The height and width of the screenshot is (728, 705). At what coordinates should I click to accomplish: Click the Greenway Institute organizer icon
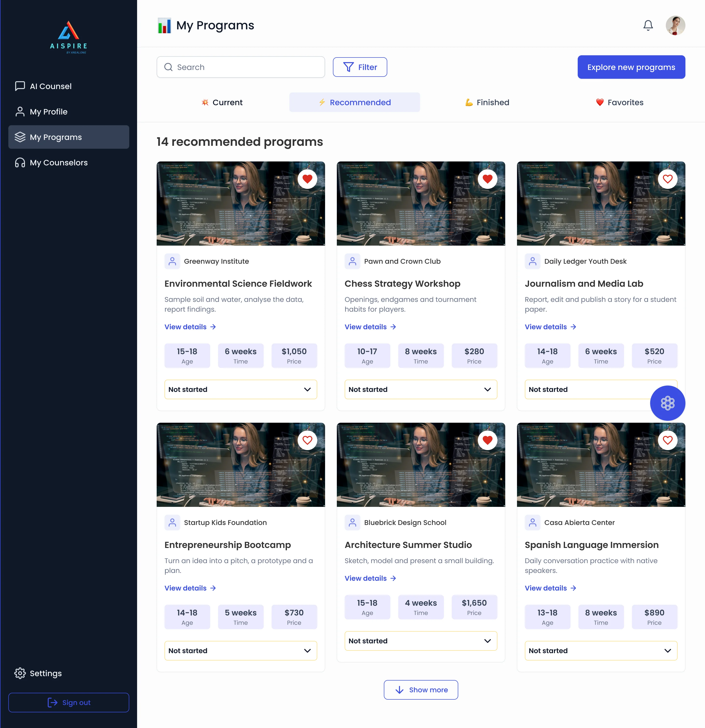172,262
